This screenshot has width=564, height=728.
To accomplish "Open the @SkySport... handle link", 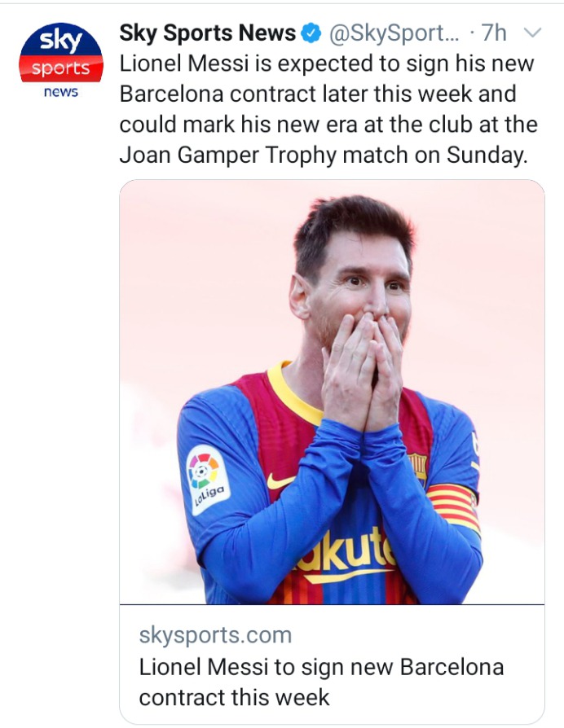I will click(x=394, y=33).
